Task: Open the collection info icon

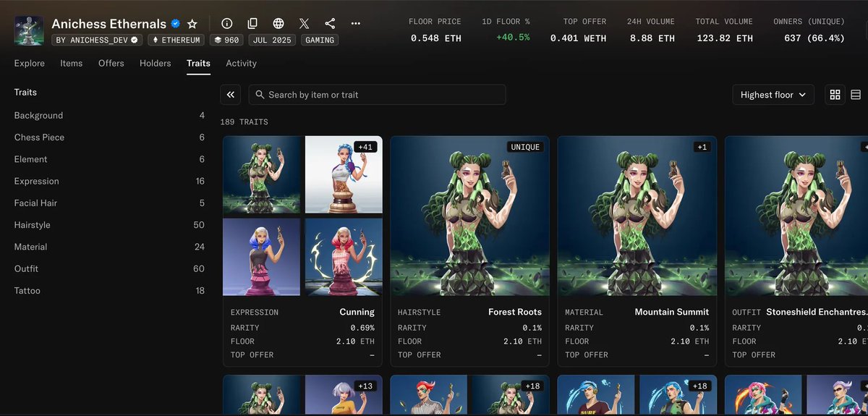Action: (227, 24)
